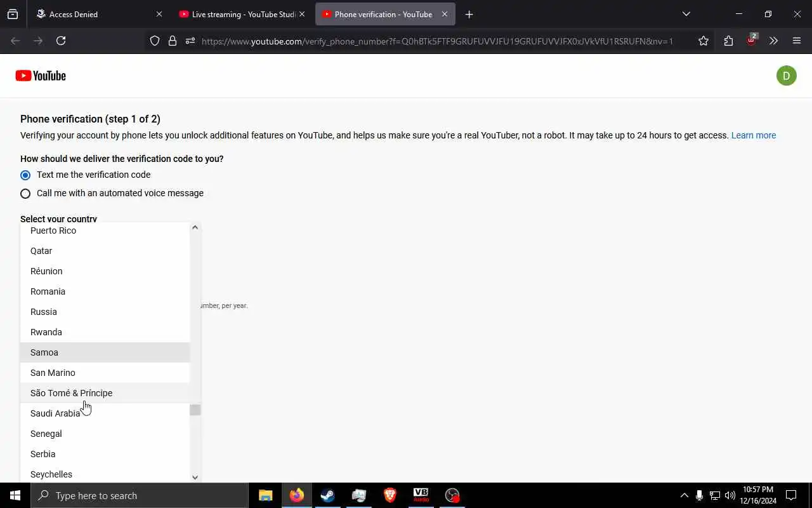Open Firefox from taskbar
This screenshot has width=812, height=508.
coord(297,495)
